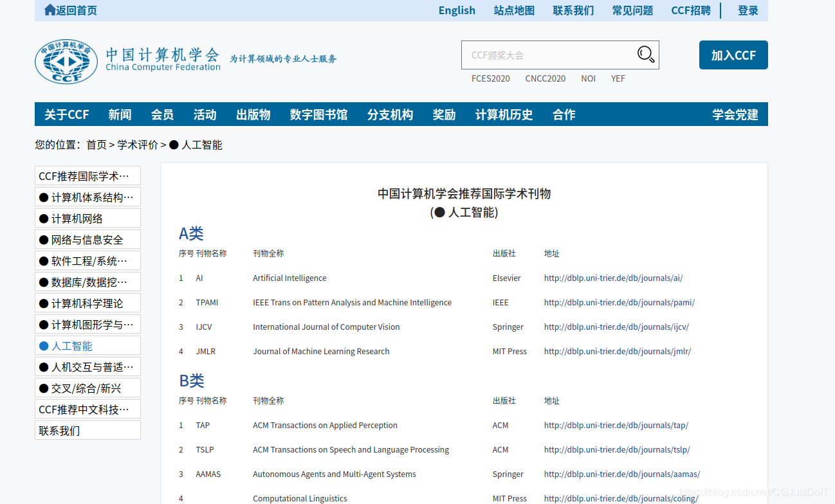Viewport: 835px width, 504px height.
Task: Click International Journal of Computer Vision text
Action: 326,327
